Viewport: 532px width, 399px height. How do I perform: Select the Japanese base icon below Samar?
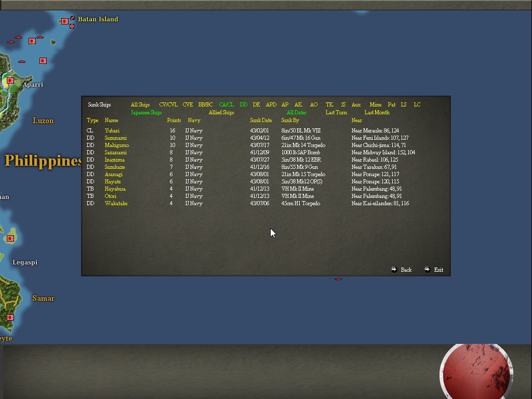click(x=10, y=317)
